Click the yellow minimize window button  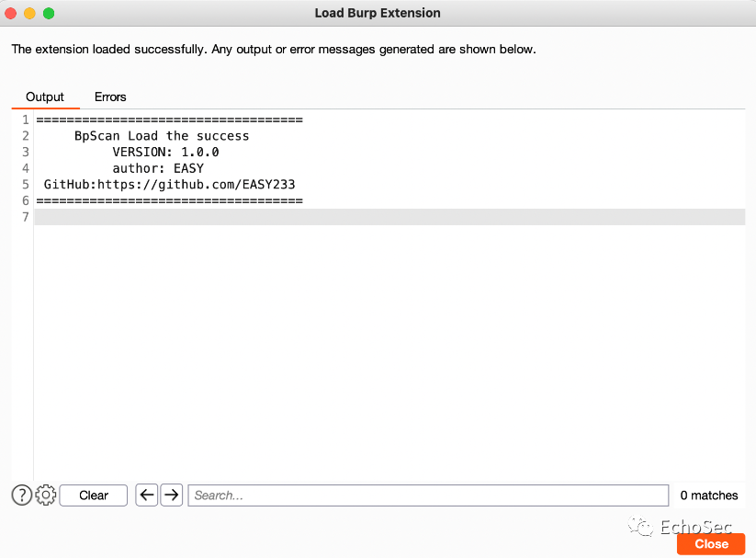click(x=30, y=13)
